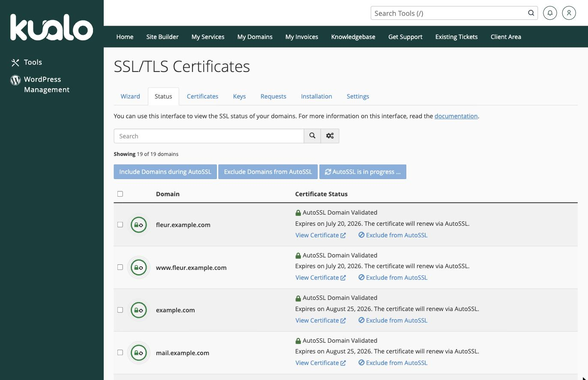Exclude example.com from AutoSSL

coord(393,320)
